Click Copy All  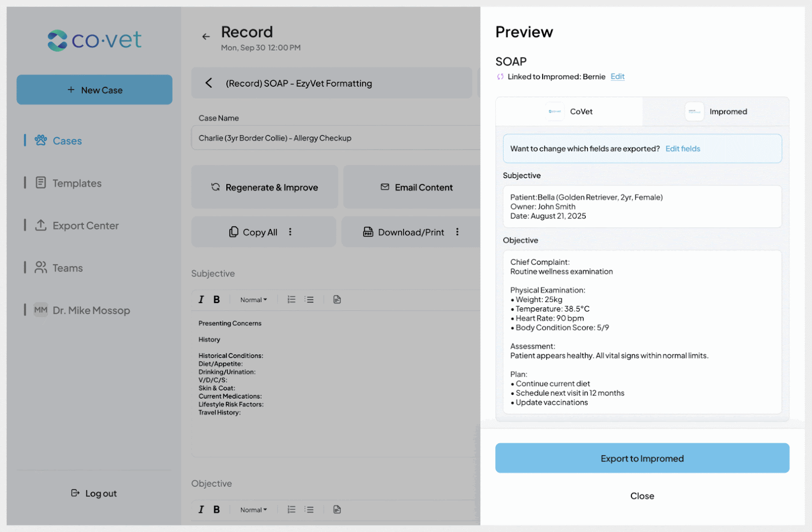pyautogui.click(x=253, y=232)
